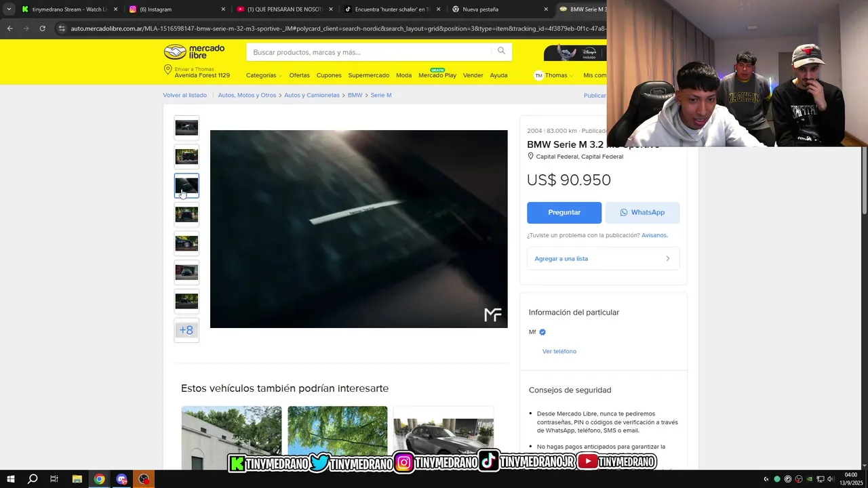Expand the Categorías dropdown

[264, 75]
